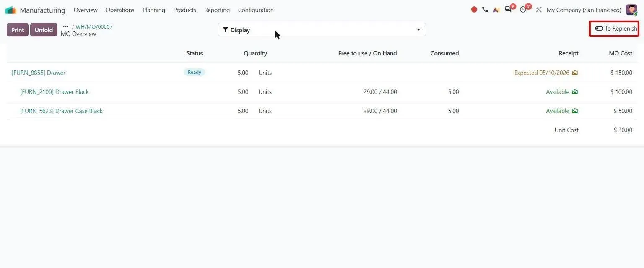Open the user avatar menu
Viewport: 644px width, 268px height.
click(x=632, y=10)
